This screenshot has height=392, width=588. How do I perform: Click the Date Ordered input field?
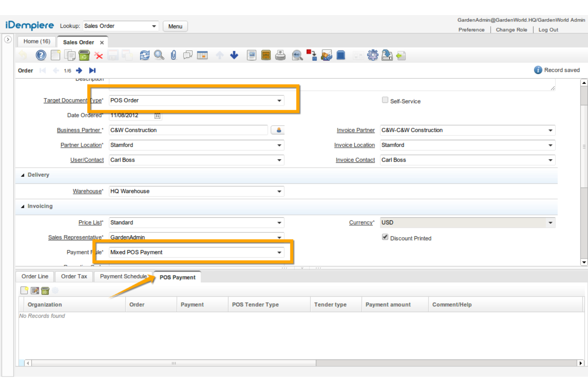click(131, 116)
